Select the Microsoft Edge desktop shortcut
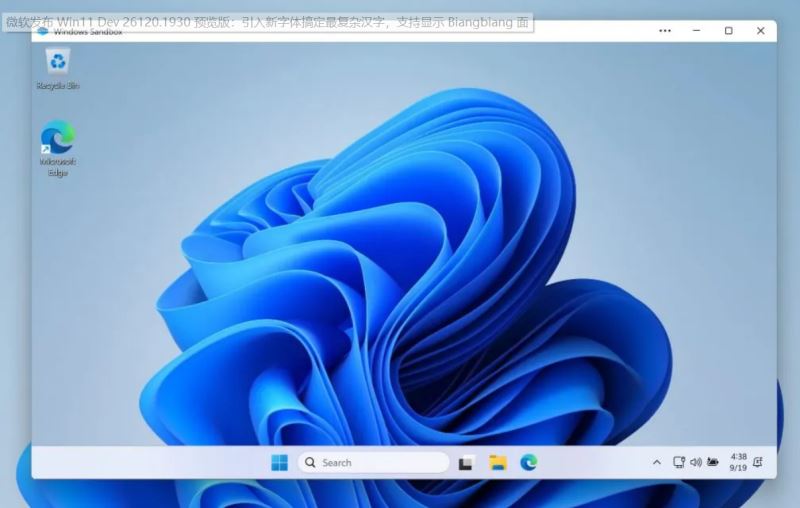This screenshot has width=800, height=508. tap(58, 142)
